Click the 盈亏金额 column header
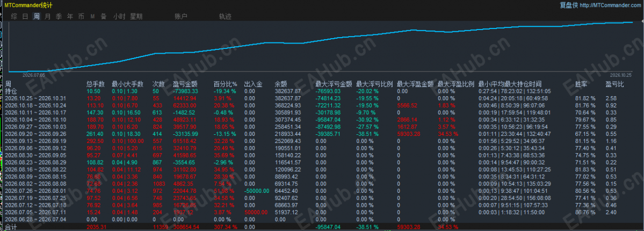Viewport: 644px width, 231px height. (186, 84)
